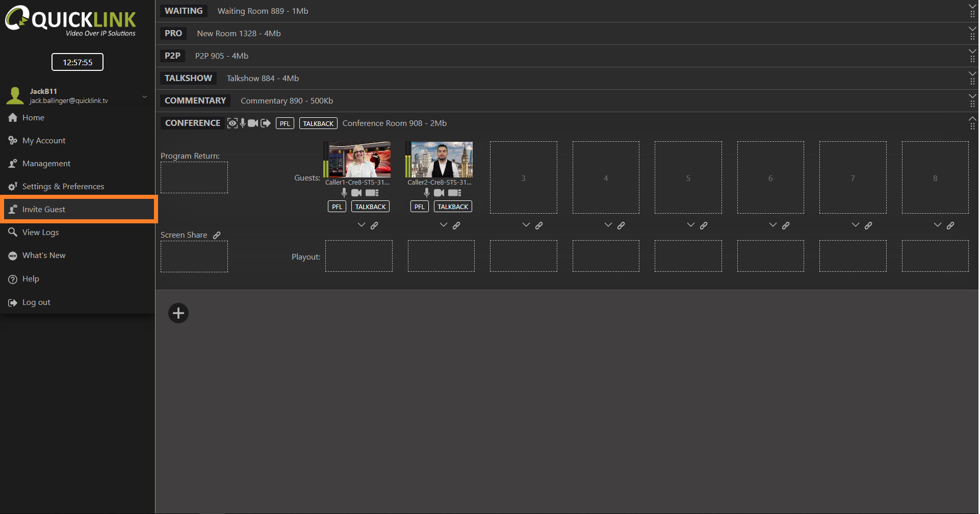The image size is (980, 514).
Task: Toggle PFL for Caller1
Action: (337, 207)
